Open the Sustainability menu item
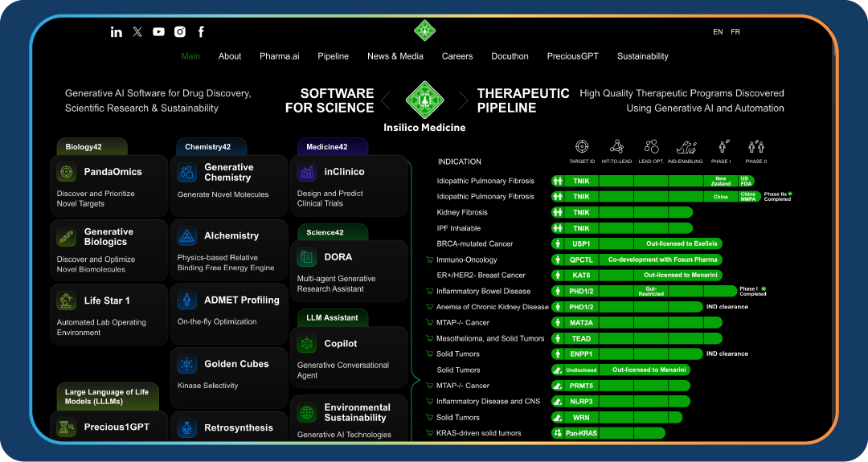This screenshot has height=462, width=868. [643, 56]
